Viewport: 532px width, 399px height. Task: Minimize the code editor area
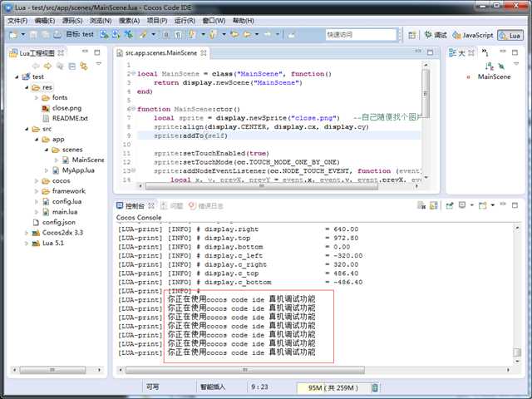418,52
